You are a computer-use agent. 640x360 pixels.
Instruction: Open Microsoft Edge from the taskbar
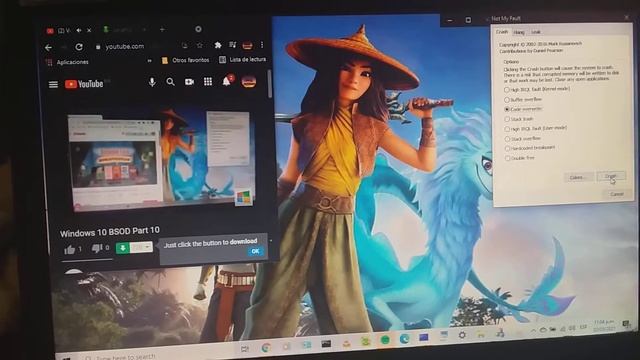click(x=404, y=339)
